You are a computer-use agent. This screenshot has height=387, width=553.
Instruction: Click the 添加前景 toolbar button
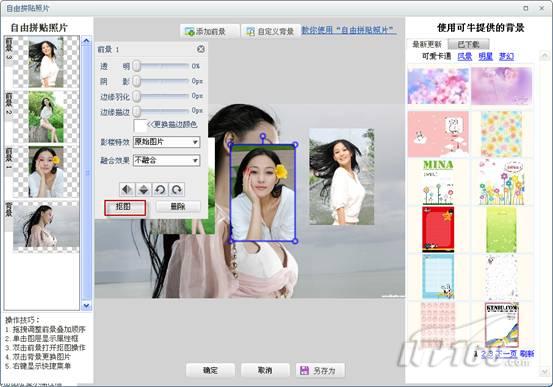[210, 31]
